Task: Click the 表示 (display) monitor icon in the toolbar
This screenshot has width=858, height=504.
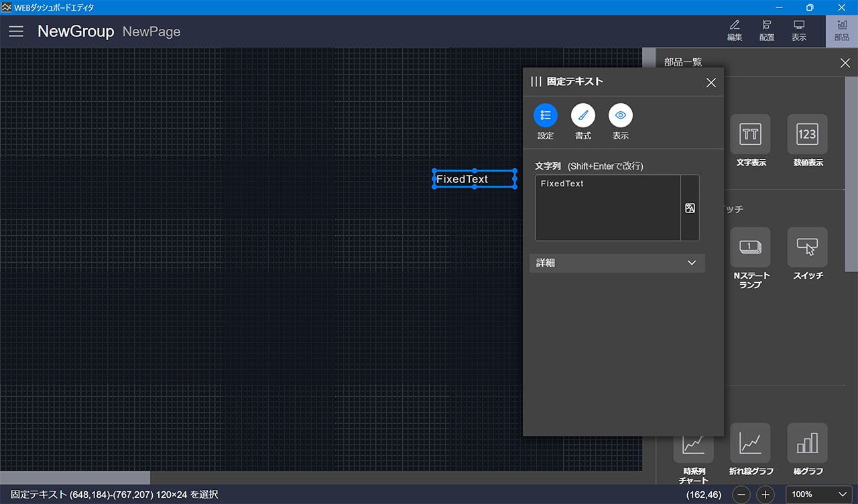Action: point(799,31)
